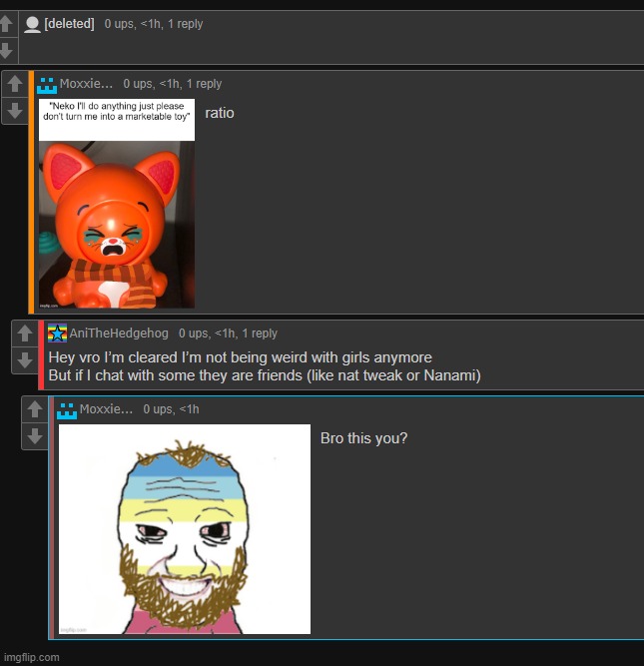Open AniTheHedgehog's profile link

coord(119,333)
